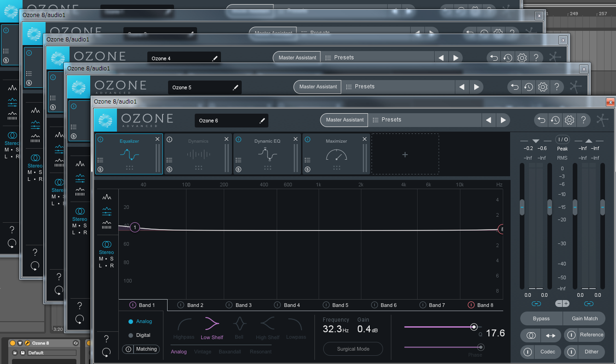Image resolution: width=616 pixels, height=364 pixels.
Task: Click the Gain Match button
Action: tap(584, 318)
